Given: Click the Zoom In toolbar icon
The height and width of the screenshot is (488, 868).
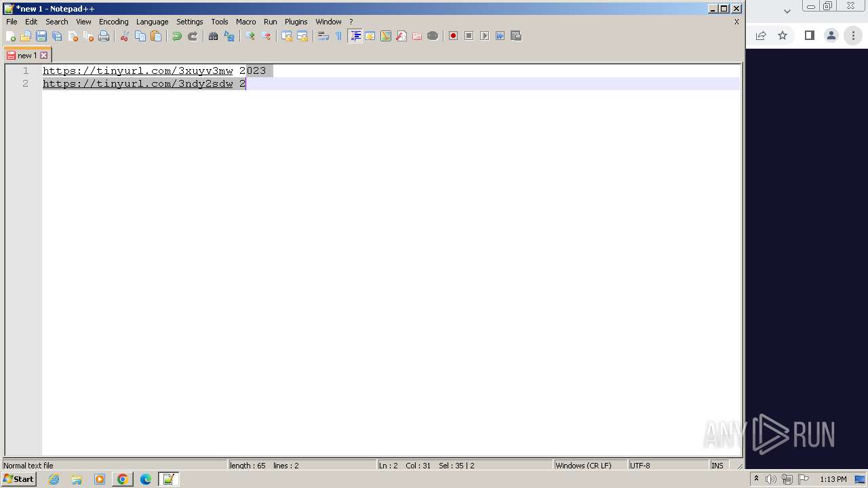Looking at the screenshot, I should pyautogui.click(x=250, y=36).
